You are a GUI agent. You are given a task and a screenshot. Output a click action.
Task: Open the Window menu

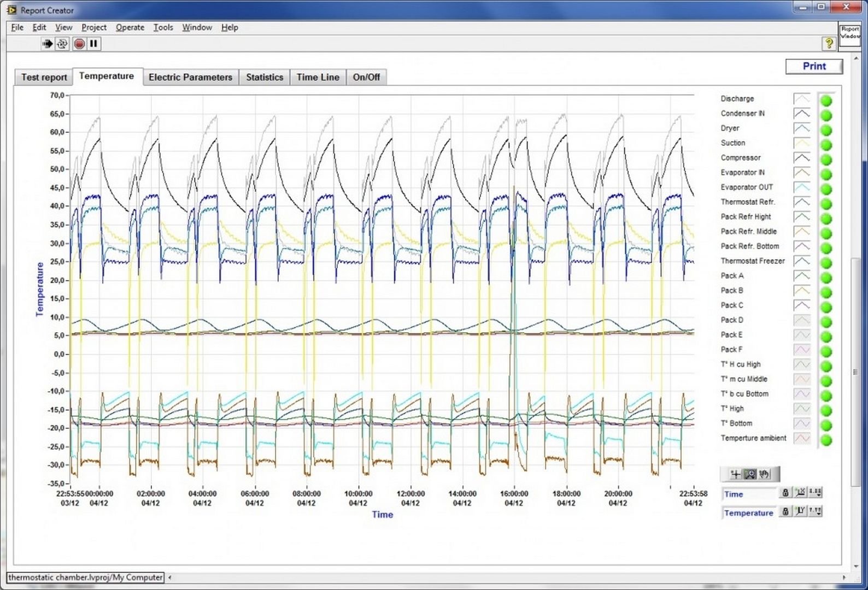[x=197, y=27]
